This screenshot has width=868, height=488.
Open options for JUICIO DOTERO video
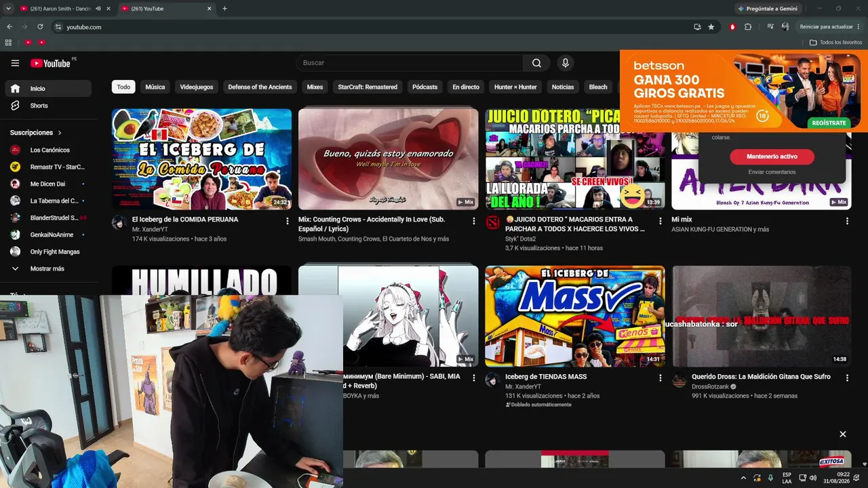pos(660,221)
